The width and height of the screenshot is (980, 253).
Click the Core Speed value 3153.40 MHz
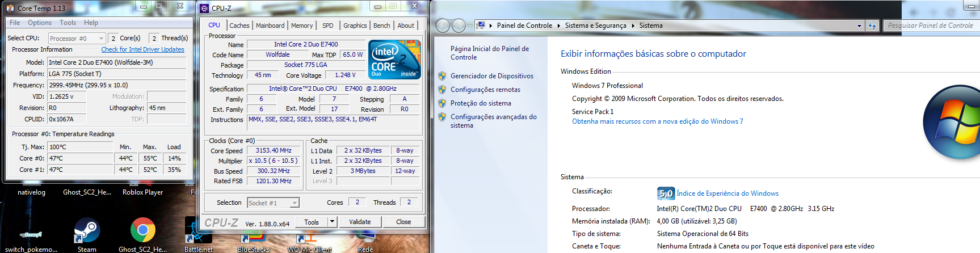coord(274,150)
